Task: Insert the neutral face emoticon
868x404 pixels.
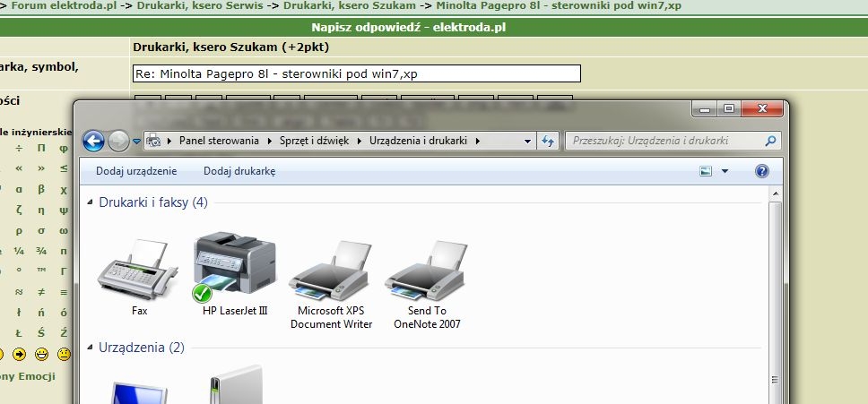Action: 65,354
